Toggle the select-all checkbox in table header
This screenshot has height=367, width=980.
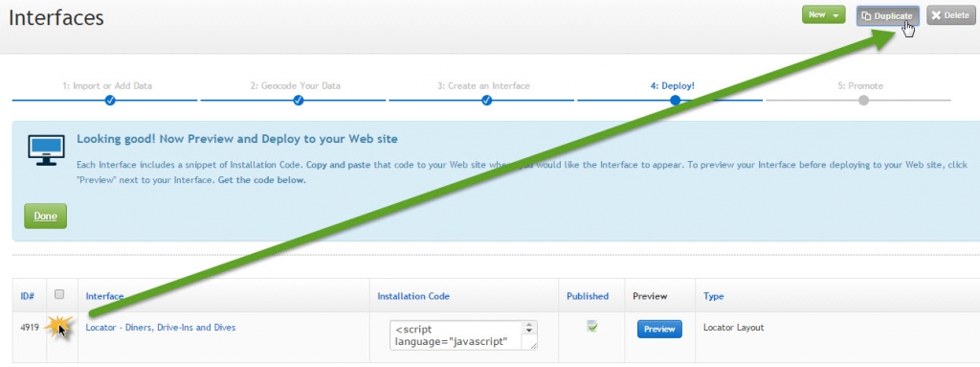tap(59, 294)
